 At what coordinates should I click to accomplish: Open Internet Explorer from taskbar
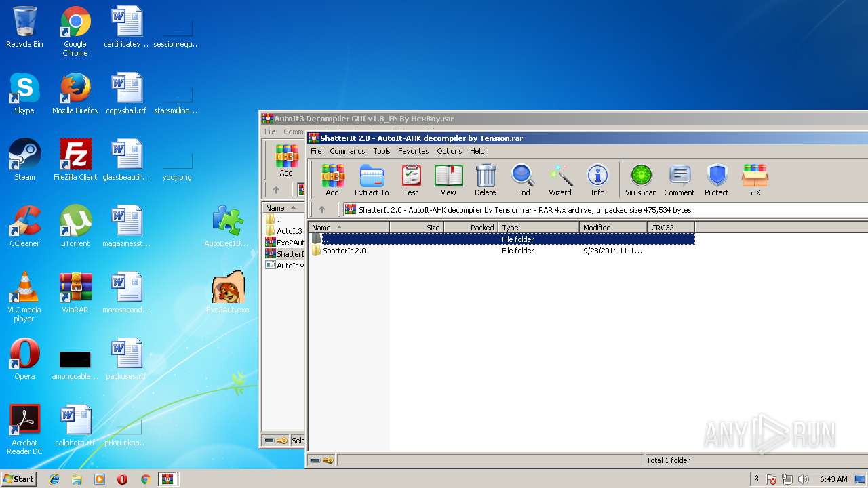(54, 479)
